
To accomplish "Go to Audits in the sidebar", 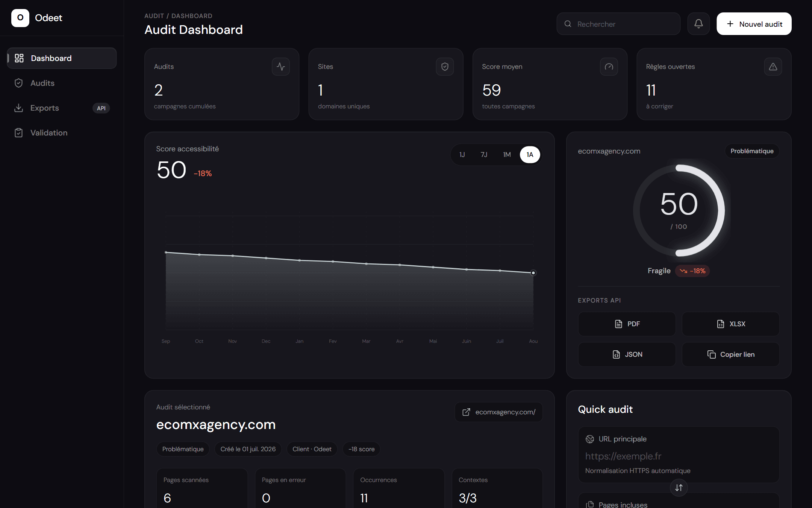I will [62, 83].
